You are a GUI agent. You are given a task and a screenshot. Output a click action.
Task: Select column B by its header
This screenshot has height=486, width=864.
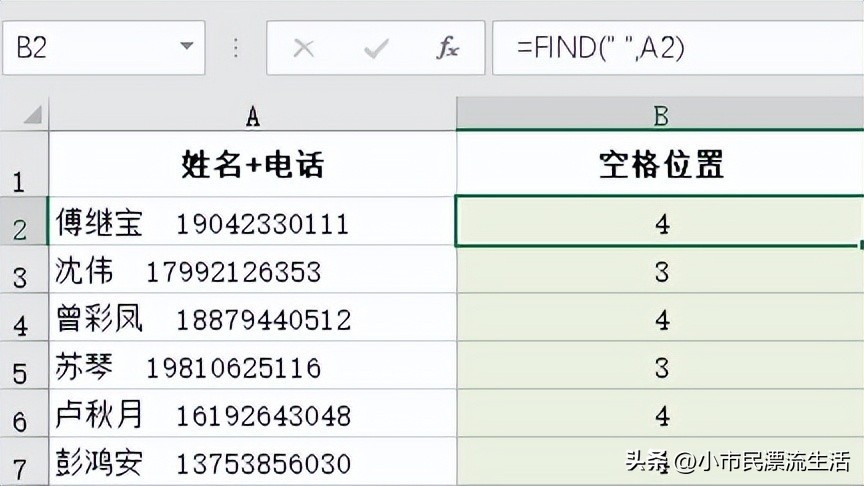click(660, 116)
